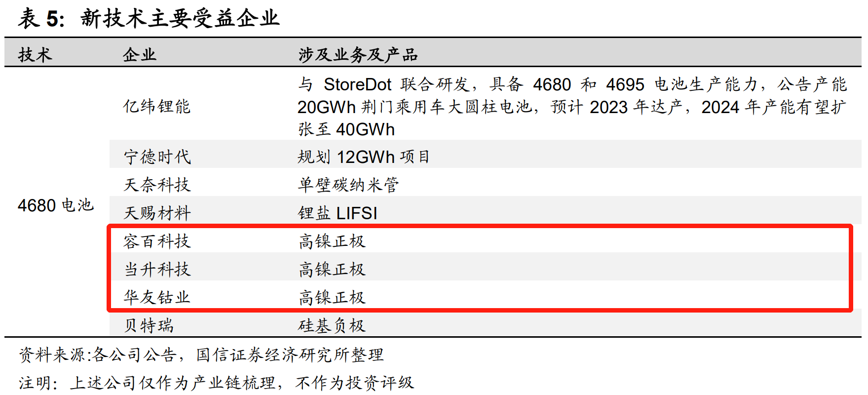Select 华友钴业 in the highlighted box
Screen dimensions: 868x395
pos(157,297)
